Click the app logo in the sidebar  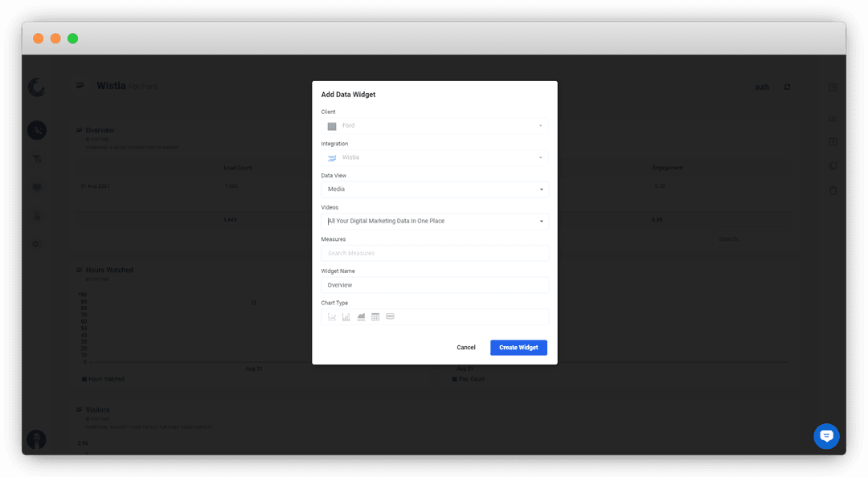pyautogui.click(x=36, y=87)
